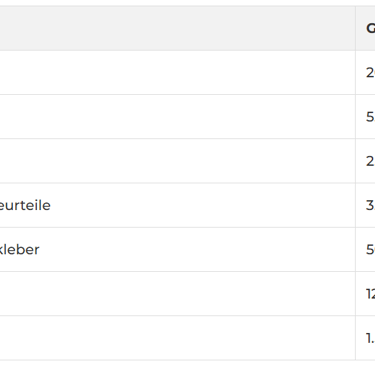Click the empty name cell in the first data row
375x366 pixels.
tap(178, 73)
